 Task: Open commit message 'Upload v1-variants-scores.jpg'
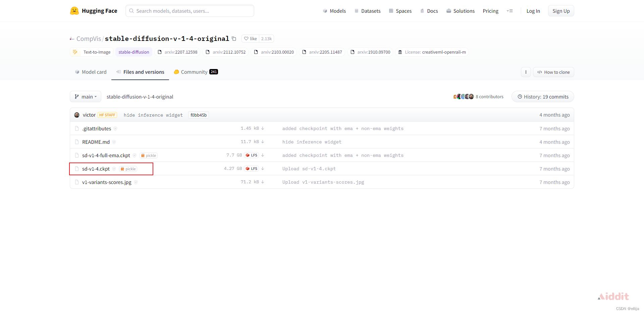coord(323,182)
